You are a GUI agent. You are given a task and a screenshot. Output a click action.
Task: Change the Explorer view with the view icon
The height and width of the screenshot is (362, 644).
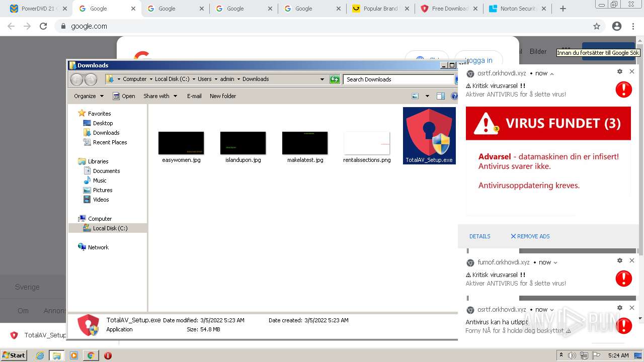tap(415, 96)
